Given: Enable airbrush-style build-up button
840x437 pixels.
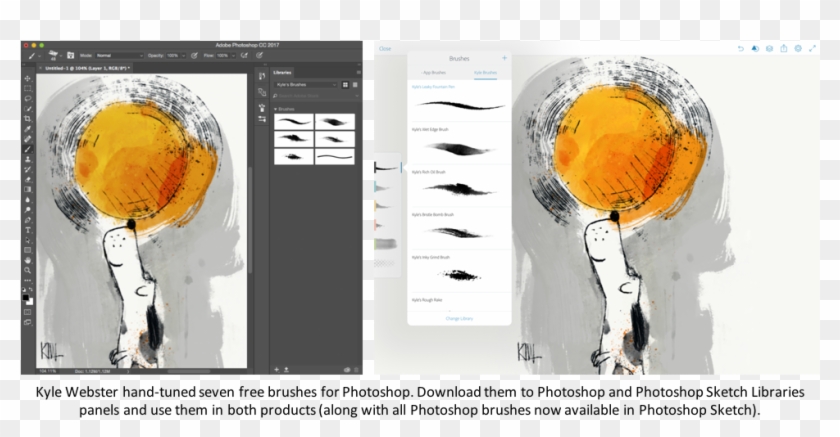Looking at the screenshot, I should (x=244, y=55).
